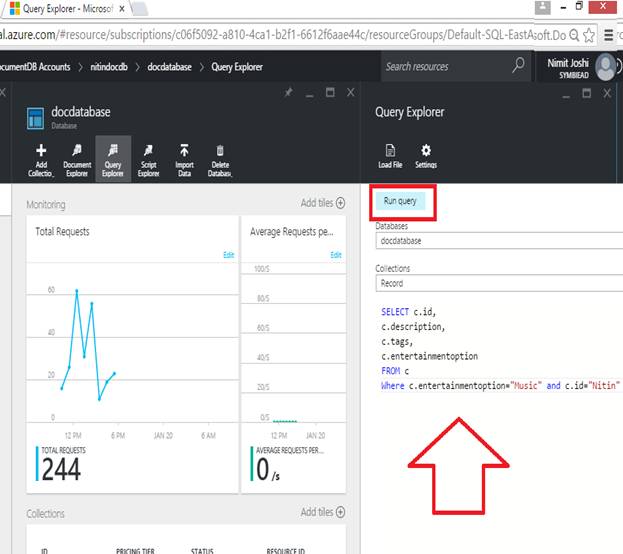Edit the Total Requests tile
The height and width of the screenshot is (554, 623).
228,255
